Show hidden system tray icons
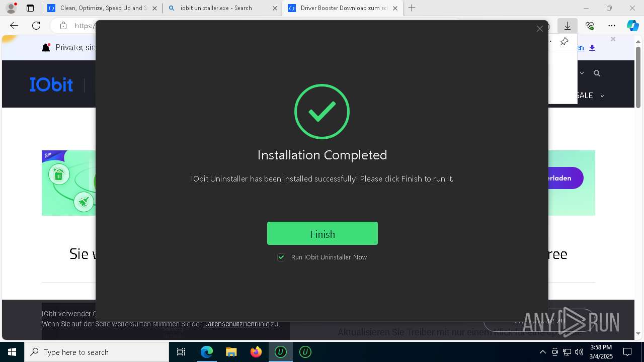 (542, 352)
